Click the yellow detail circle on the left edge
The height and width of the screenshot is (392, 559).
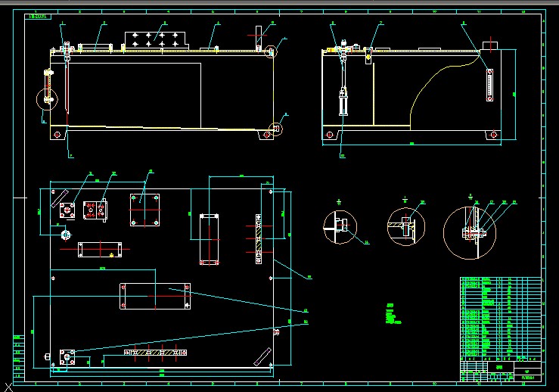[47, 98]
